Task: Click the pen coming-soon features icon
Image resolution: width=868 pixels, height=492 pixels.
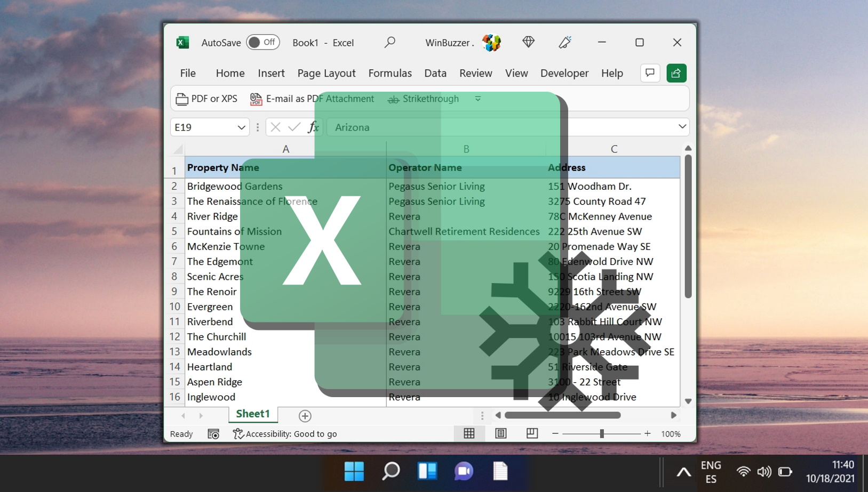Action: [565, 42]
